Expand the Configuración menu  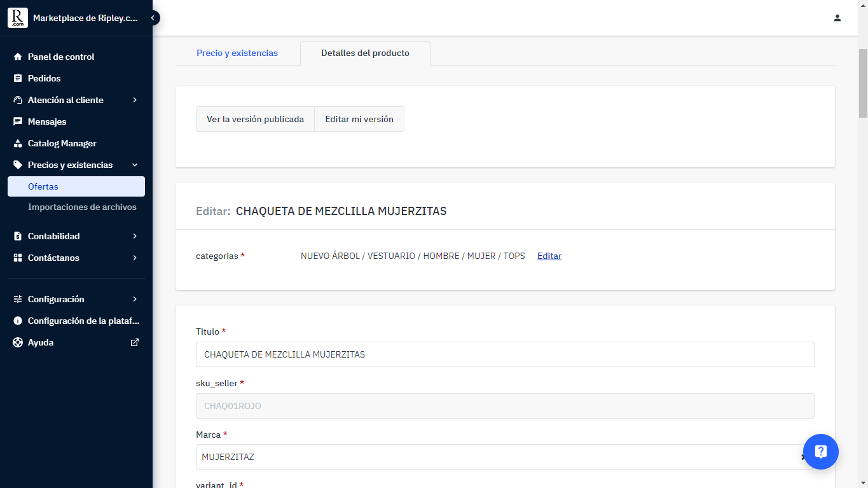click(x=135, y=299)
